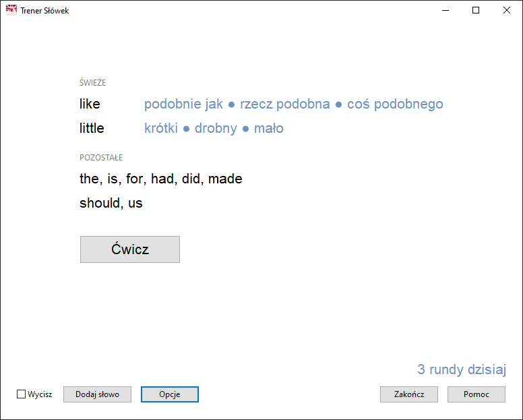
Task: Enable the Wycisz mute checkbox
Action: click(x=21, y=394)
